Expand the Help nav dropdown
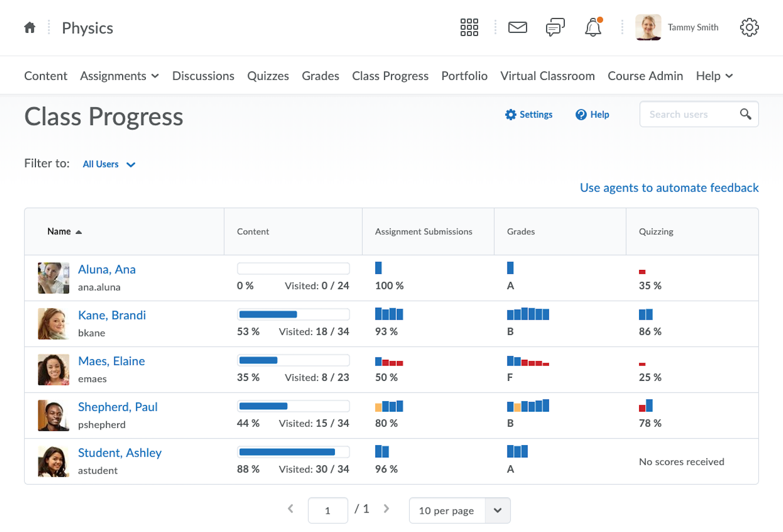783x532 pixels. [714, 76]
